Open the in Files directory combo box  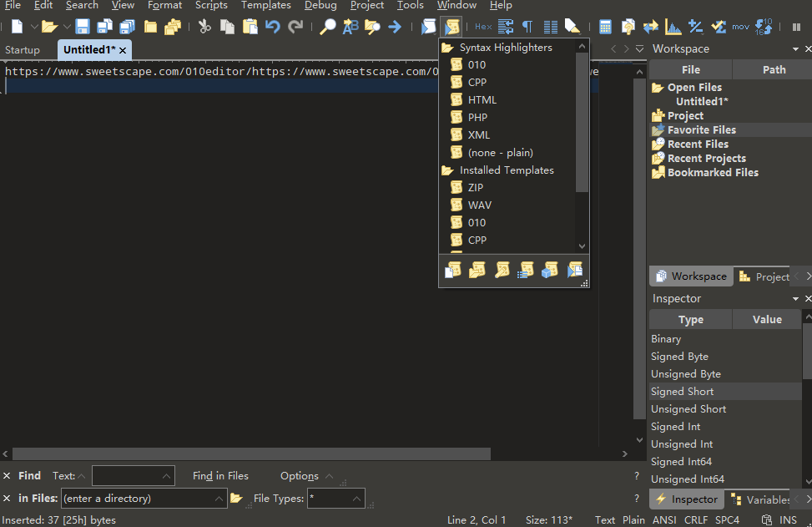pyautogui.click(x=144, y=499)
